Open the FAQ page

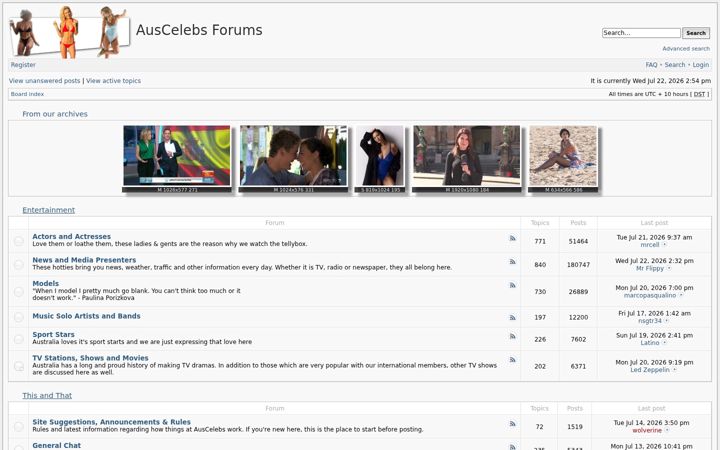pos(651,65)
